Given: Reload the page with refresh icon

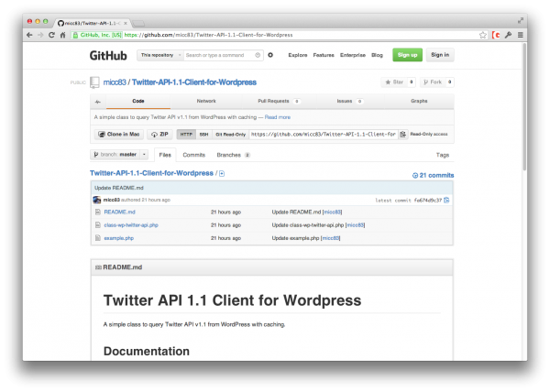Looking at the screenshot, I should (x=51, y=35).
